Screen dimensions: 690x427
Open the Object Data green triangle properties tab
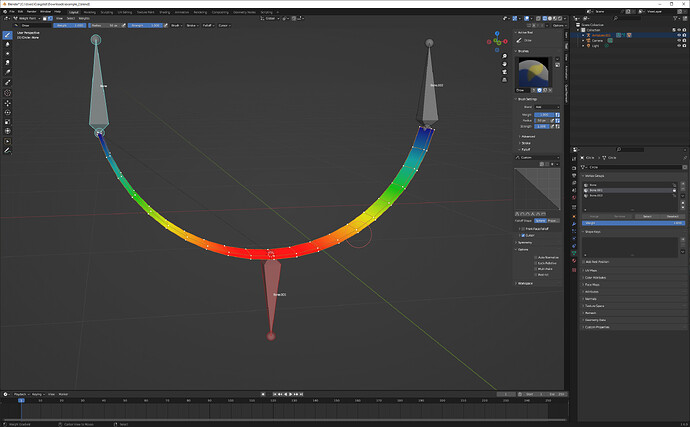(x=574, y=253)
